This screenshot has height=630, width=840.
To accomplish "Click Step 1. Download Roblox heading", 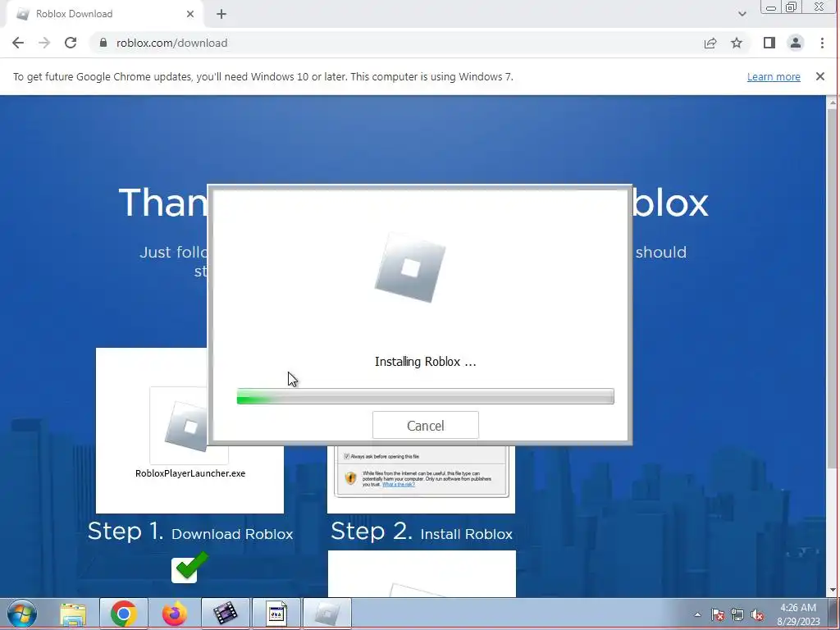I will [x=190, y=532].
